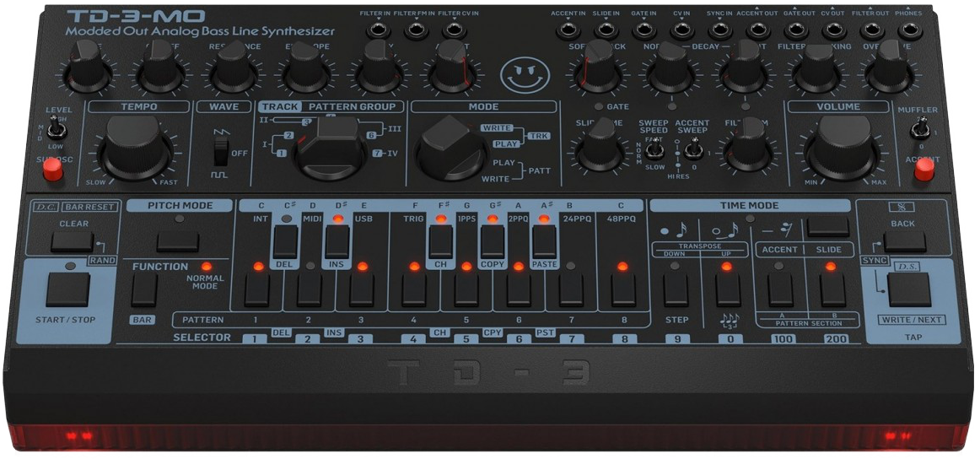Click the PATTERN GROUP rotary selector
980x459 pixels.
point(330,148)
